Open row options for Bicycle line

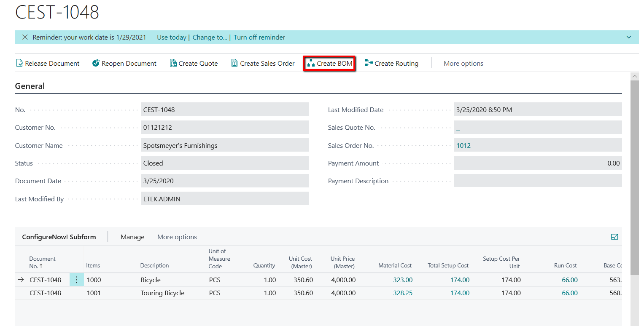click(76, 280)
